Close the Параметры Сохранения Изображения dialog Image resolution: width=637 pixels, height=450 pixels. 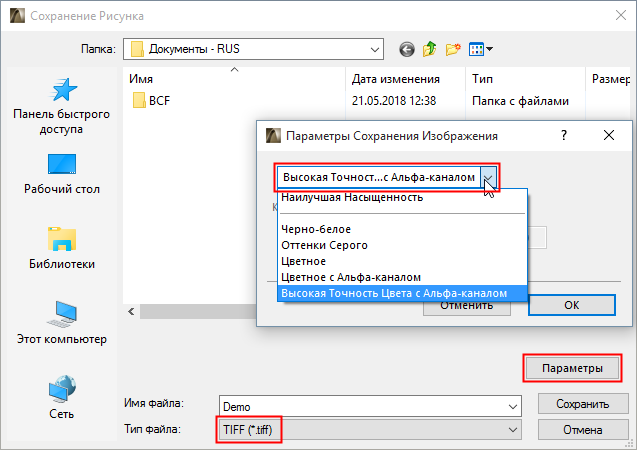click(609, 135)
